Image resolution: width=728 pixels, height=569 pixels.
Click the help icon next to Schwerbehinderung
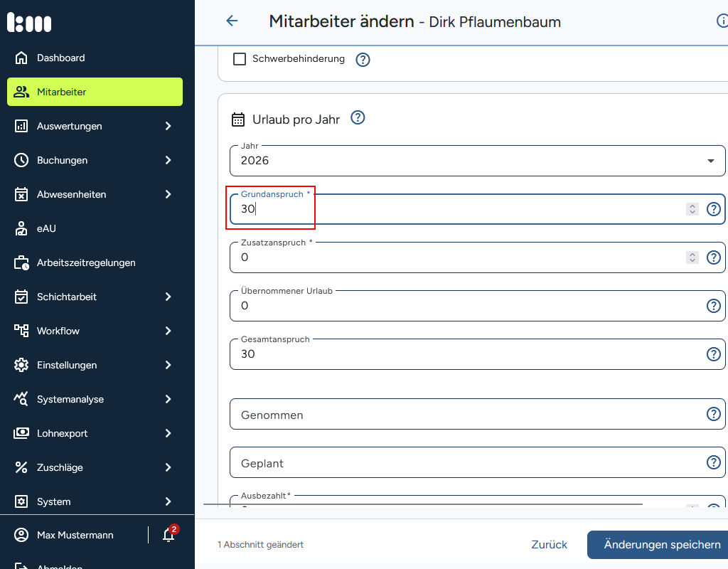pyautogui.click(x=363, y=60)
